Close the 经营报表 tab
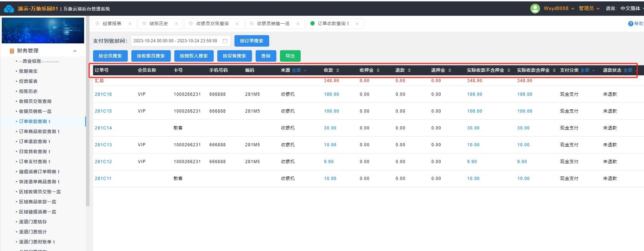644x251 pixels. point(130,24)
